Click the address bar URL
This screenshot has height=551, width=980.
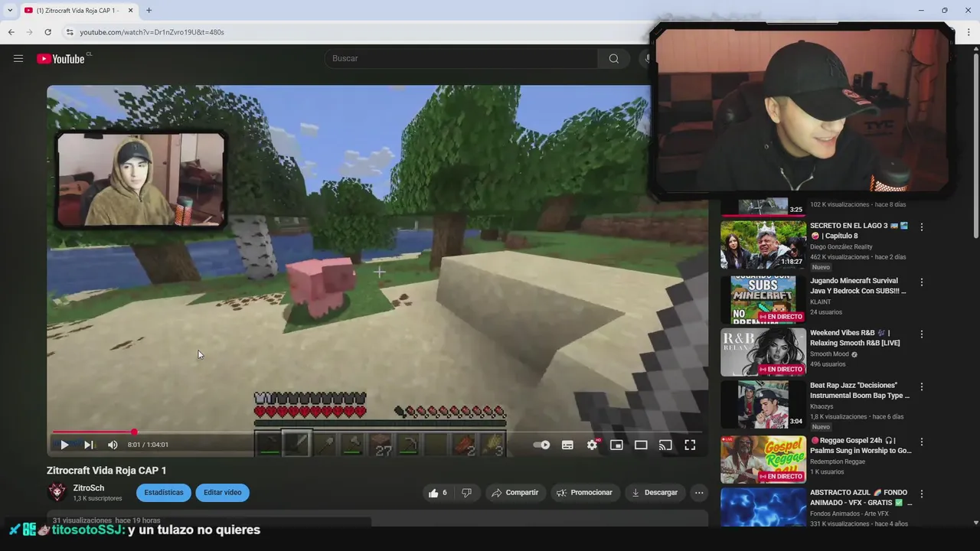coord(152,32)
